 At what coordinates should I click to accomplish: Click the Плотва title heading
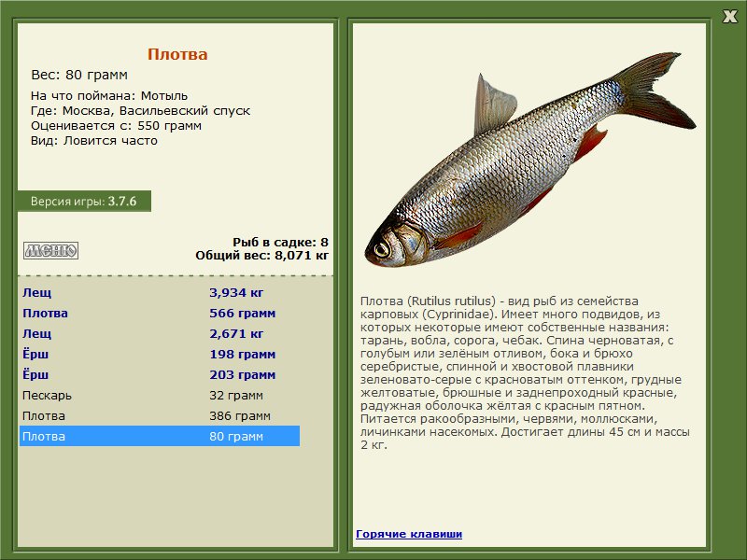click(177, 54)
